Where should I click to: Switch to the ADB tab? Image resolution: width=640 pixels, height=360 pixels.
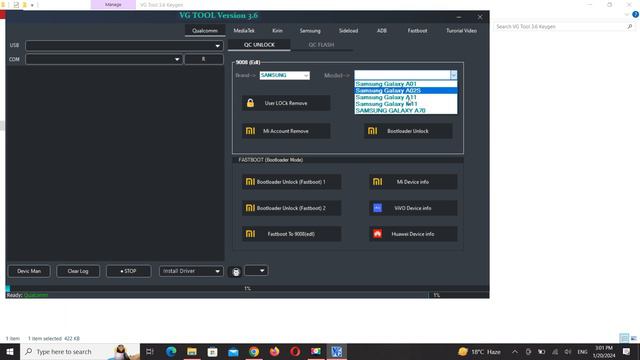382,31
